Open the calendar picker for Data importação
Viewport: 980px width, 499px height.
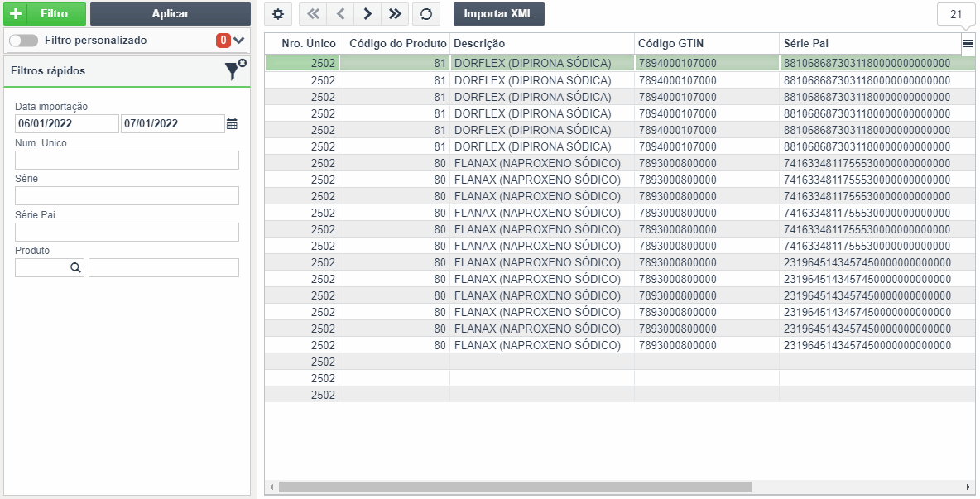(x=232, y=123)
